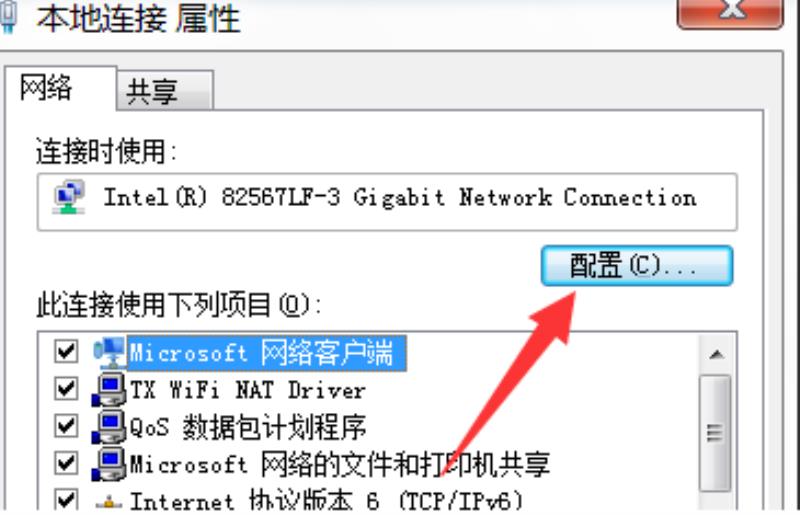Disable the QoS 数据包计划程序 checkbox
800x515 pixels.
(66, 426)
